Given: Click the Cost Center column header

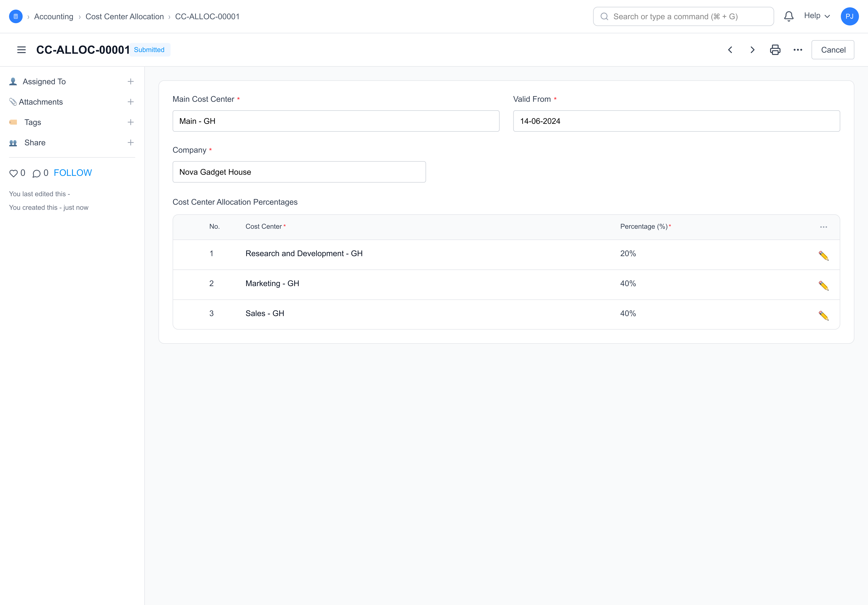Looking at the screenshot, I should coord(264,227).
